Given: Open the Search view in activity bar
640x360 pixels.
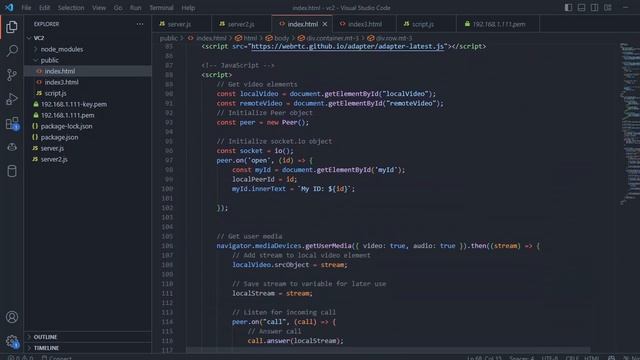Looking at the screenshot, I should [12, 51].
